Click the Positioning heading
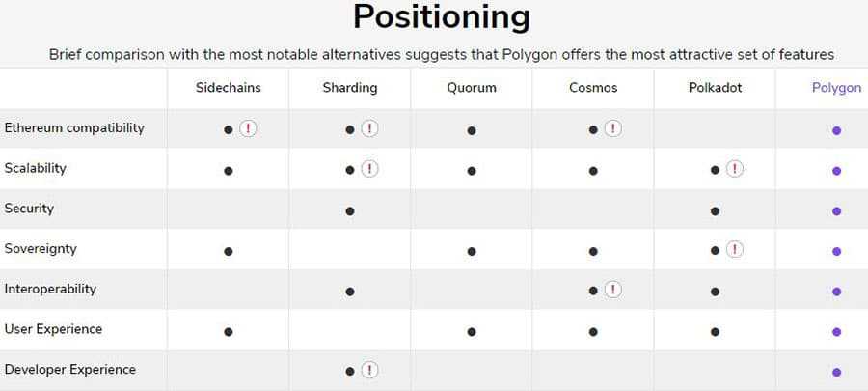Viewport: 868px width, 391px height. point(441,17)
